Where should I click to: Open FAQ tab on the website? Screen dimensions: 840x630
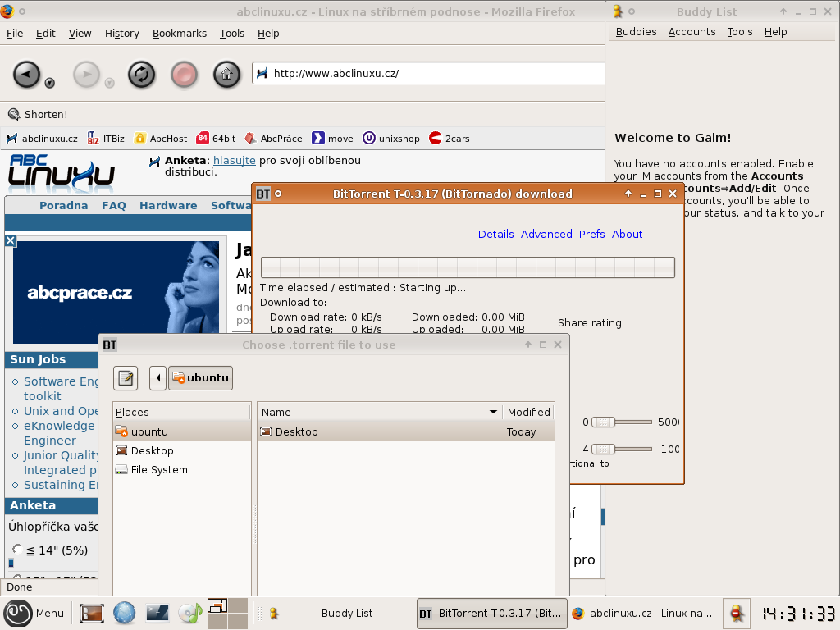pyautogui.click(x=113, y=205)
